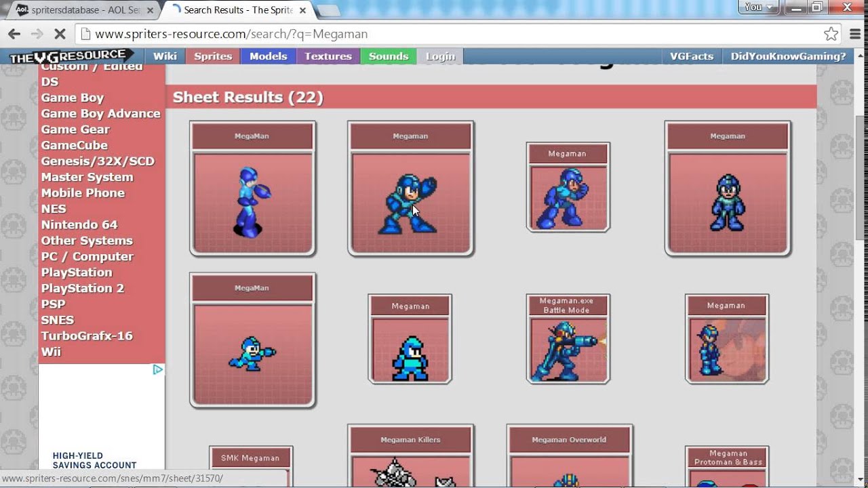The height and width of the screenshot is (488, 868).
Task: Go back with the browser back arrow
Action: tap(14, 34)
